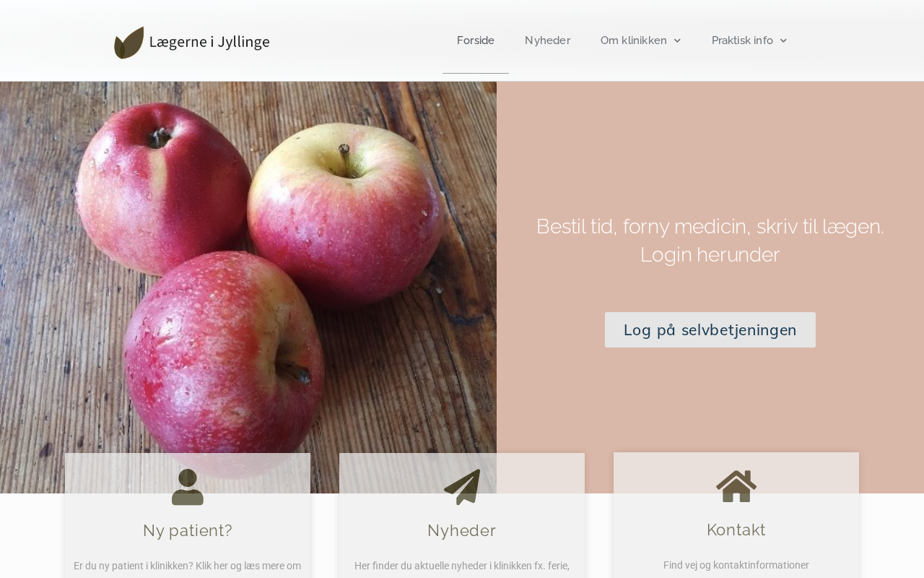The width and height of the screenshot is (924, 578).
Task: Expand the Om klinikken chevron arrow
Action: pos(677,40)
